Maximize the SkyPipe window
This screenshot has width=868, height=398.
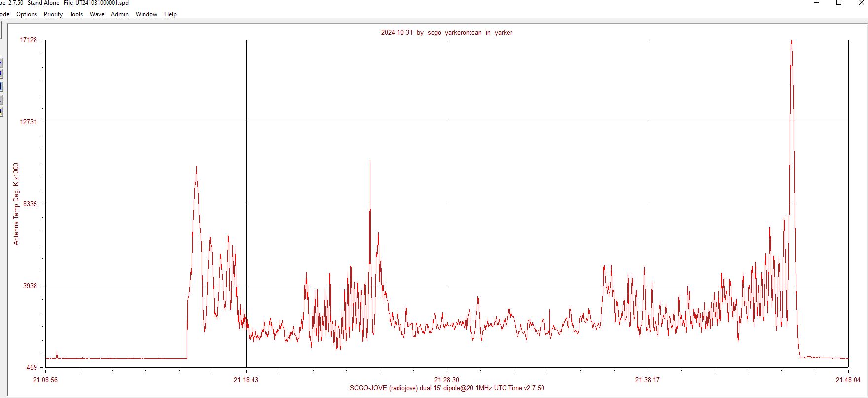pyautogui.click(x=839, y=3)
